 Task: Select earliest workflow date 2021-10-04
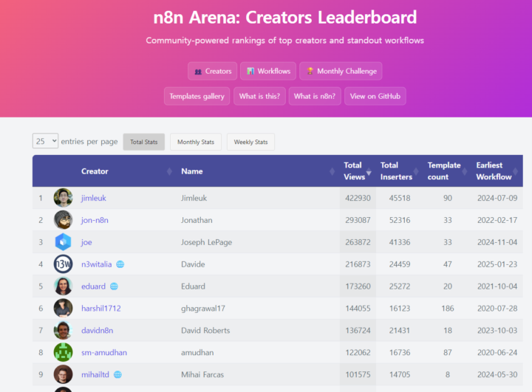coord(497,286)
